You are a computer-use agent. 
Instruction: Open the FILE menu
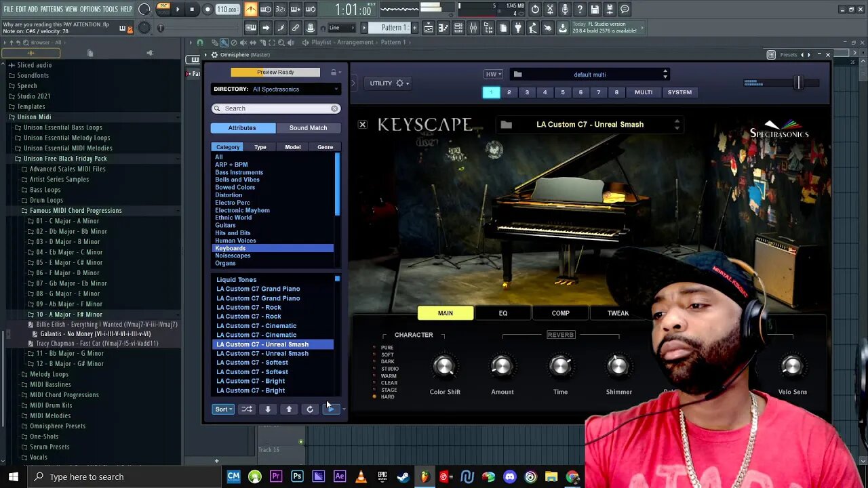[8, 9]
